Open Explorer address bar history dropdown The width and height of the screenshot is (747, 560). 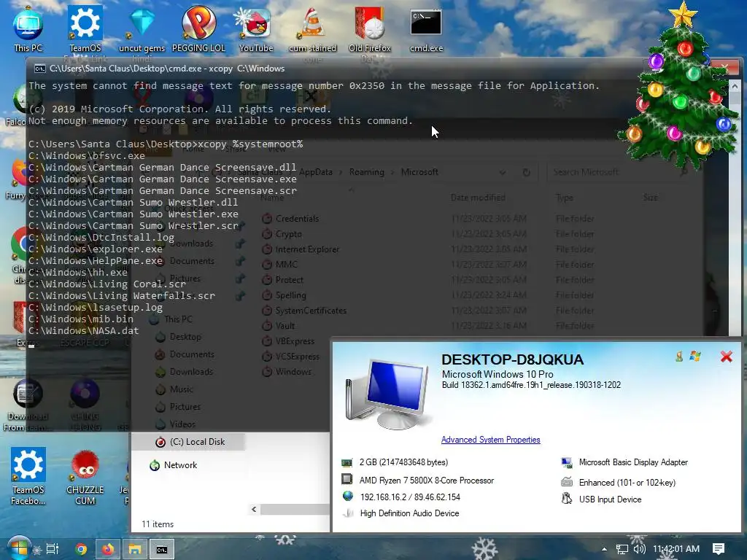click(503, 172)
